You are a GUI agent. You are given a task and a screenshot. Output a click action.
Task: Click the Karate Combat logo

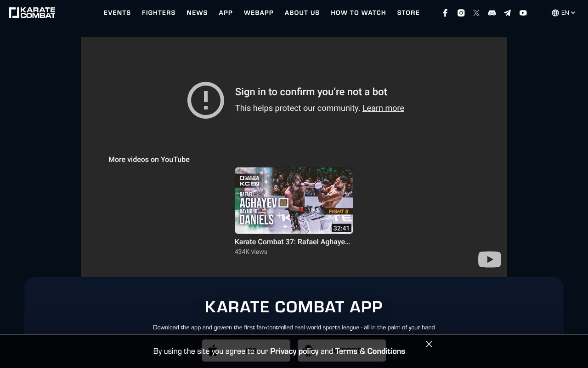(x=32, y=12)
